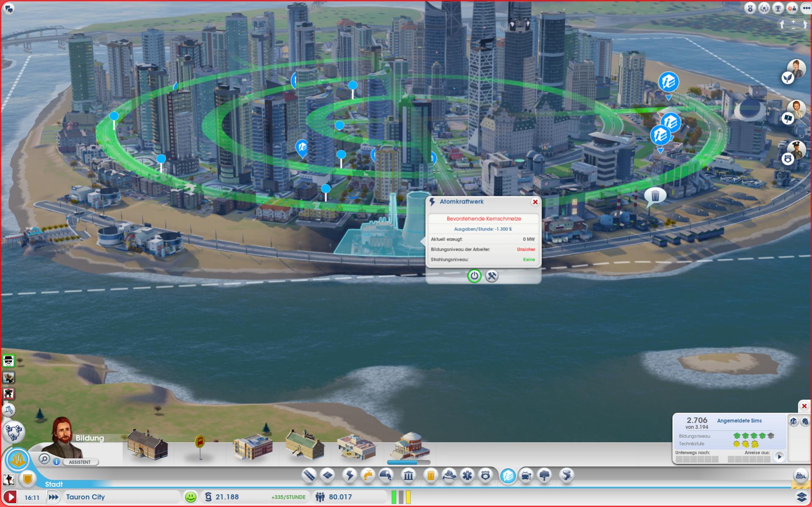Click the ASSISTENT button
812x507 pixels.
[x=80, y=462]
